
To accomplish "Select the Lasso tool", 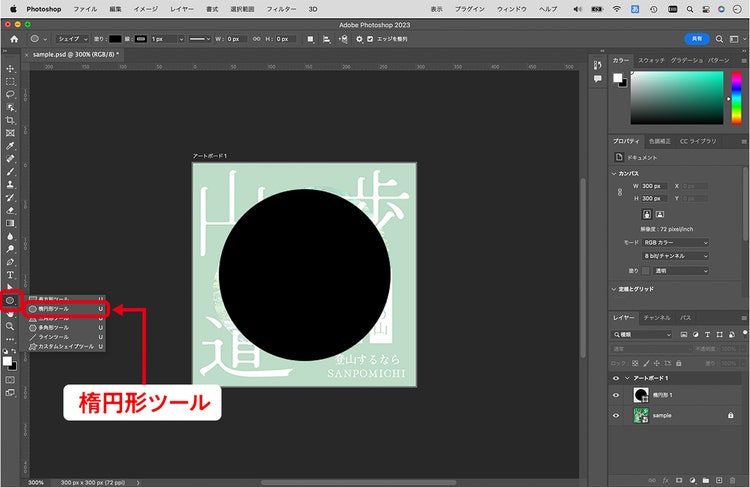I will pyautogui.click(x=10, y=94).
